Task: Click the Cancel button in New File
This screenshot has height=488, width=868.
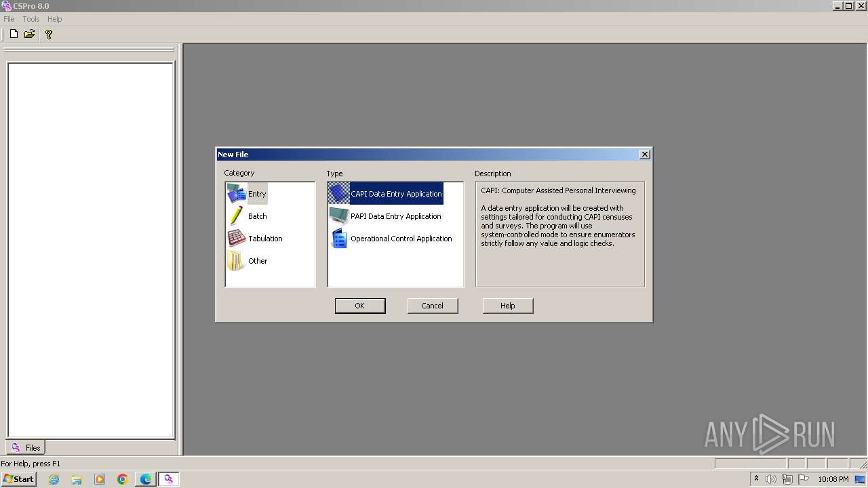Action: [x=433, y=306]
